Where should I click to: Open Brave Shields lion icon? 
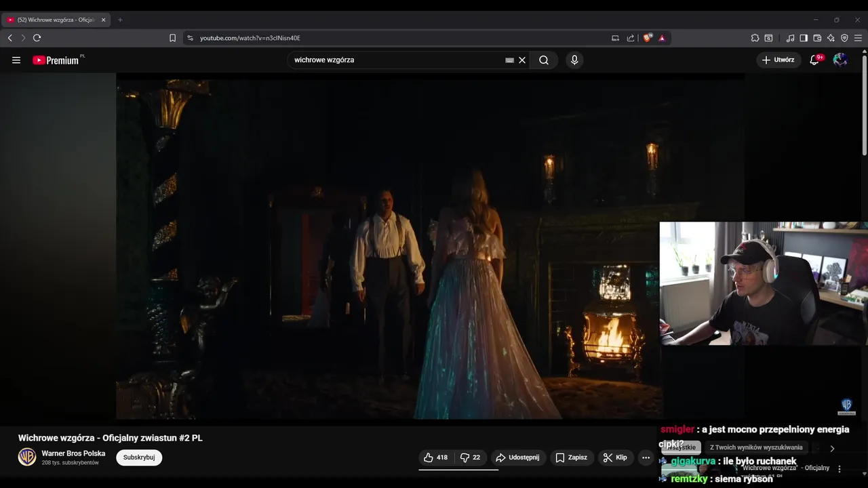[648, 38]
